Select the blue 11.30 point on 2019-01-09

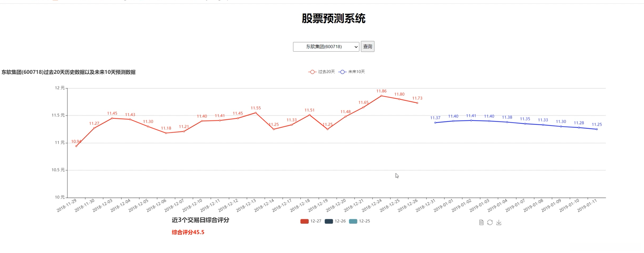pyautogui.click(x=561, y=127)
